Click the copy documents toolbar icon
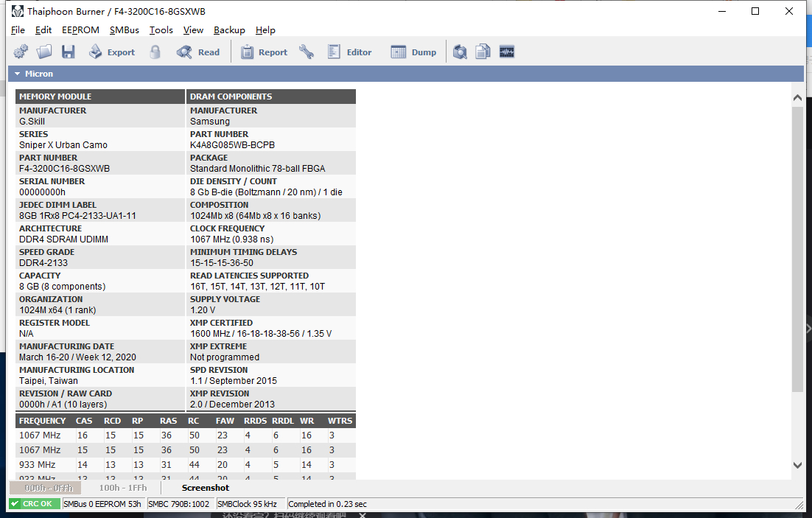This screenshot has height=518, width=812. [x=483, y=52]
